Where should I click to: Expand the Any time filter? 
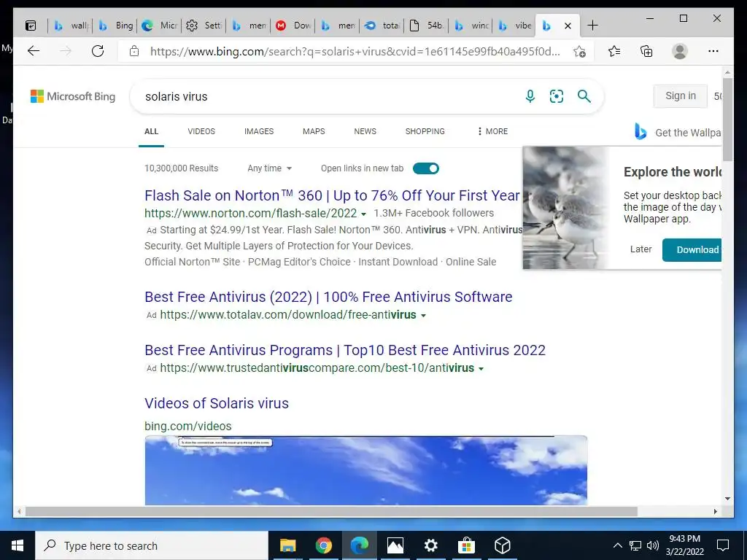270,168
